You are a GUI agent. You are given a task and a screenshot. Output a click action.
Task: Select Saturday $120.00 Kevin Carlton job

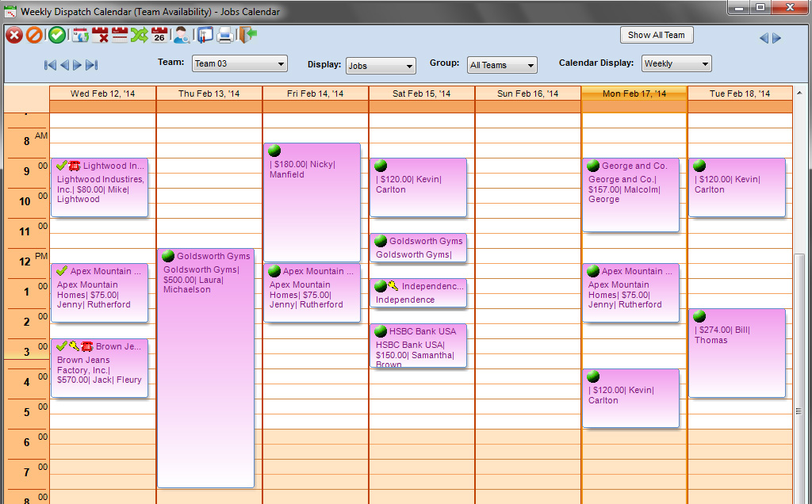[419, 187]
